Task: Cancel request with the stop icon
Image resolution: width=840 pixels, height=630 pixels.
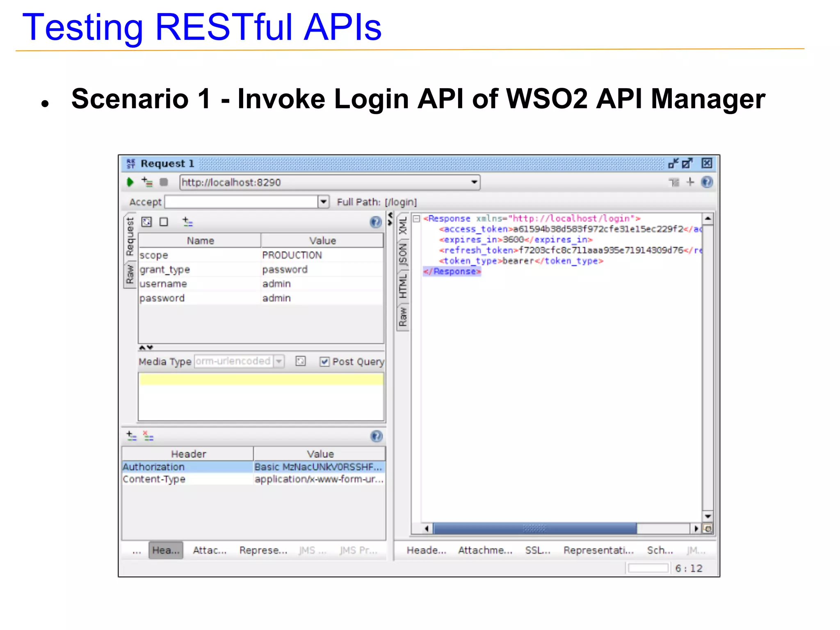Action: [164, 182]
